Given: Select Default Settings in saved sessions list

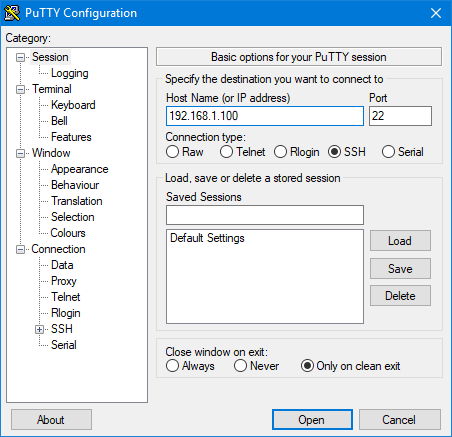Looking at the screenshot, I should (x=207, y=238).
